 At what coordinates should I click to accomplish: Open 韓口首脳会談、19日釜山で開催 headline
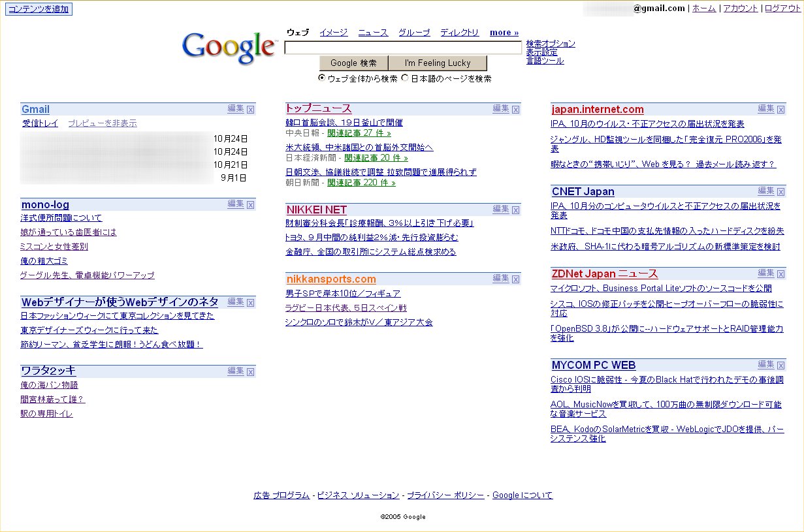click(344, 123)
